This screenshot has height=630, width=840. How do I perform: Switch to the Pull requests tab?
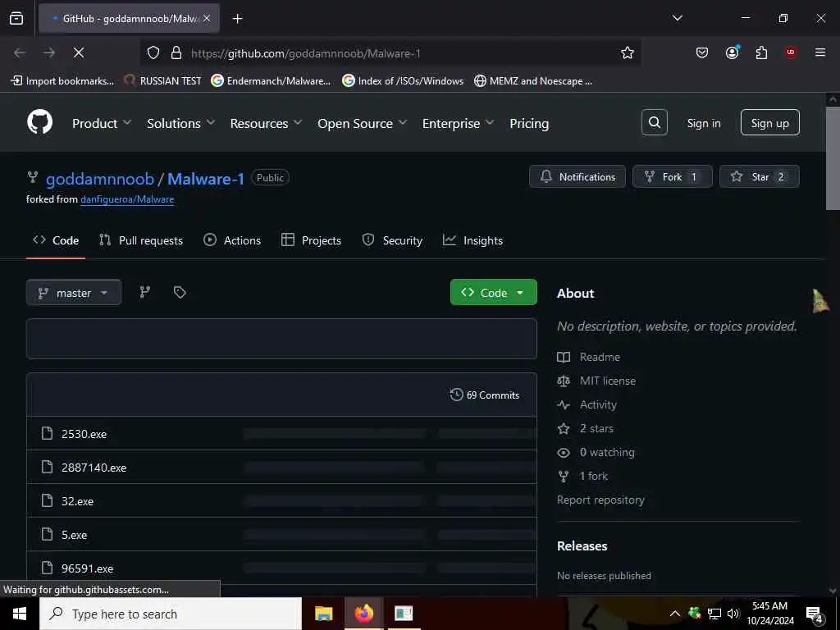pos(141,240)
